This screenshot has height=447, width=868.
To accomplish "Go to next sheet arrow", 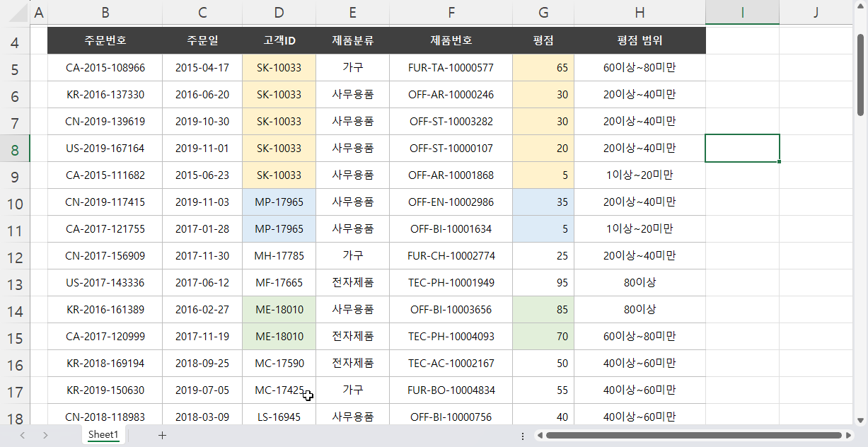I will click(x=45, y=435).
